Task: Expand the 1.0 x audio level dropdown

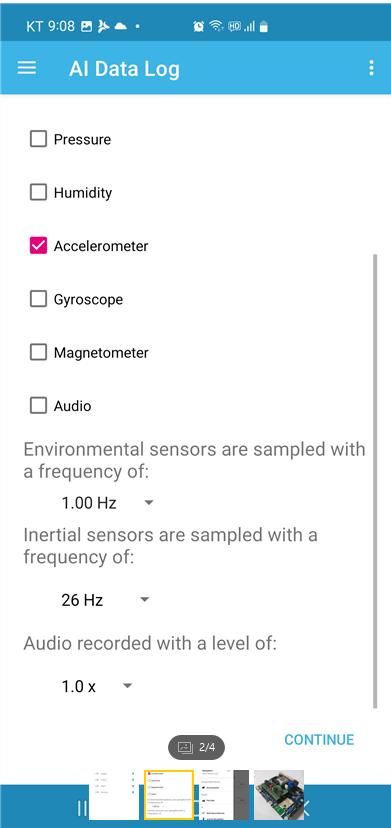Action: point(96,686)
